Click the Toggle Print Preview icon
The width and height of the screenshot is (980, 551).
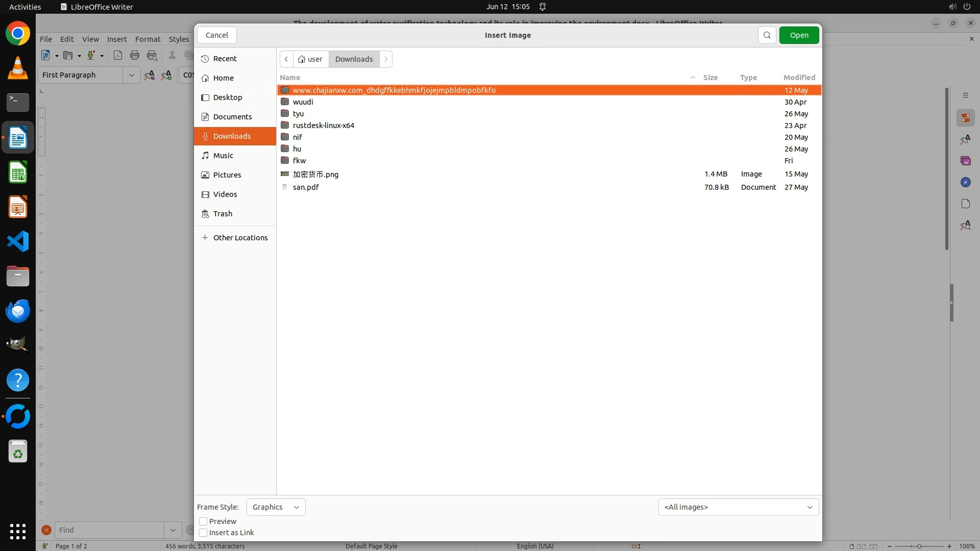(152, 56)
